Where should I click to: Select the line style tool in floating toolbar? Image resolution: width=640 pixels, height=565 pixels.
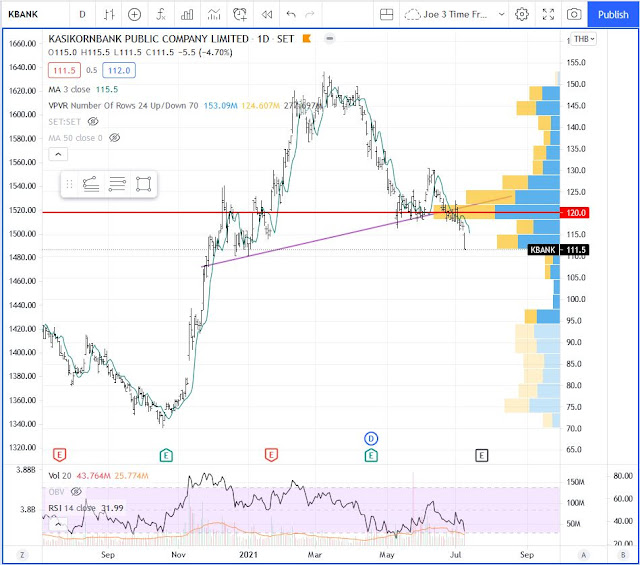point(91,185)
